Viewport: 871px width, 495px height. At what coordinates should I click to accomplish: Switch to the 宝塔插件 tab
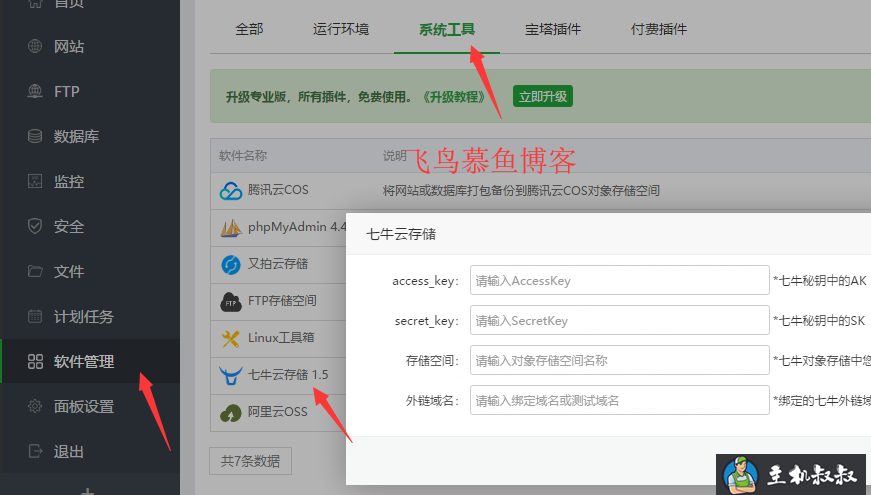pos(553,29)
